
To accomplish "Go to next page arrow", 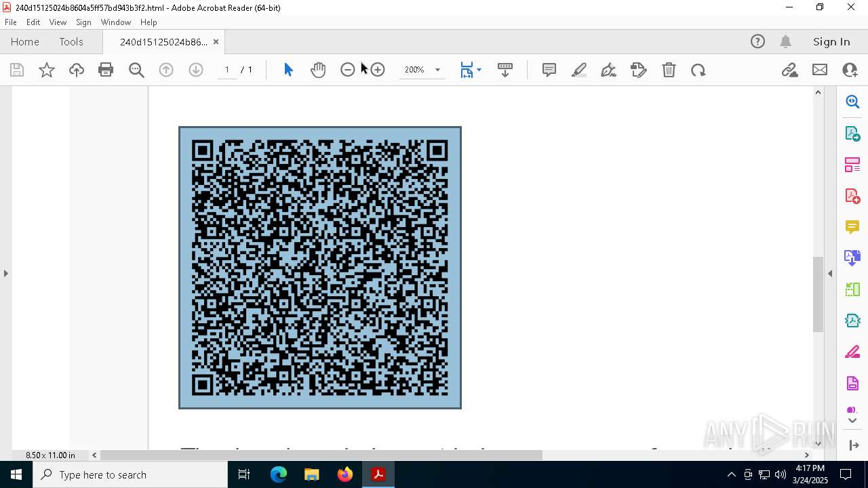I will [x=196, y=70].
